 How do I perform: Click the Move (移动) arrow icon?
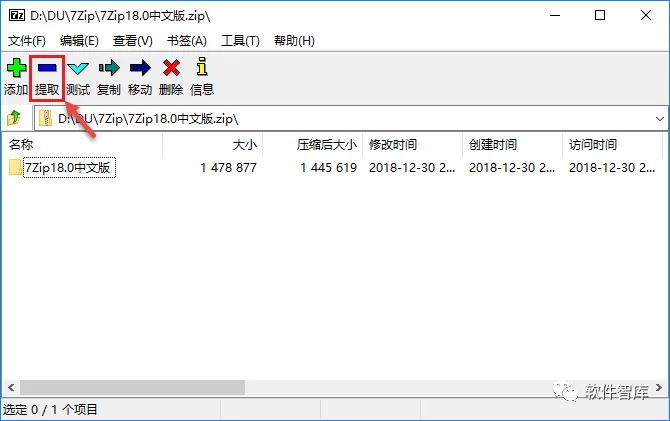coord(140,68)
